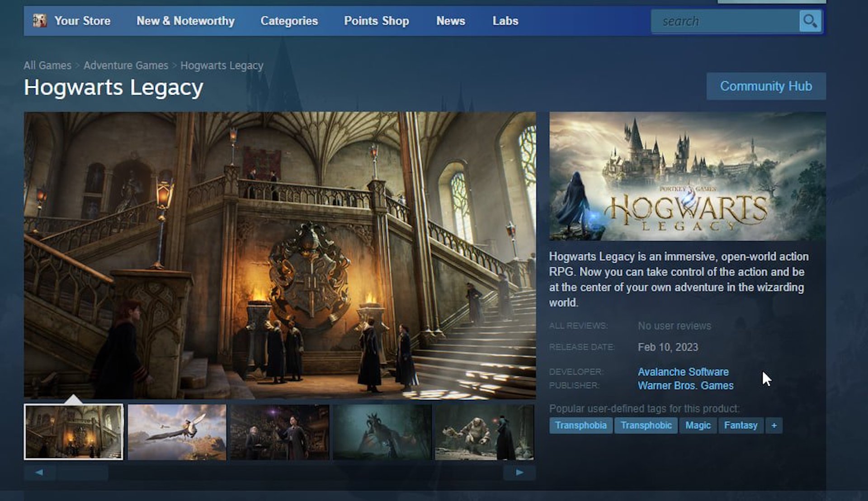Click Avalanche Software developer link

click(x=683, y=372)
